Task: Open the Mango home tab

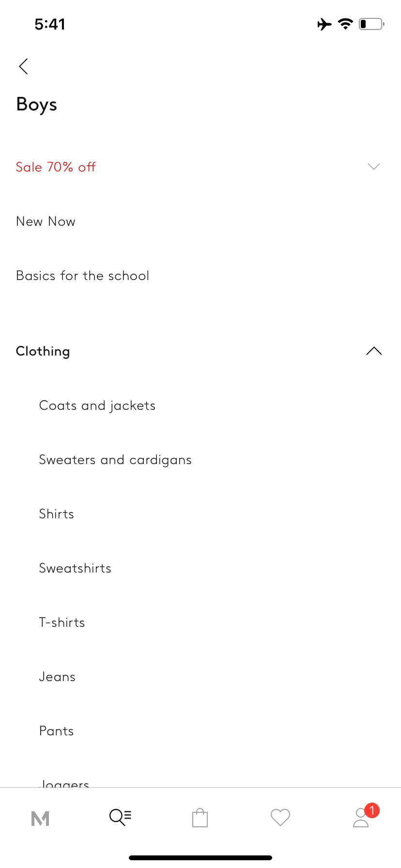Action: pyautogui.click(x=40, y=819)
